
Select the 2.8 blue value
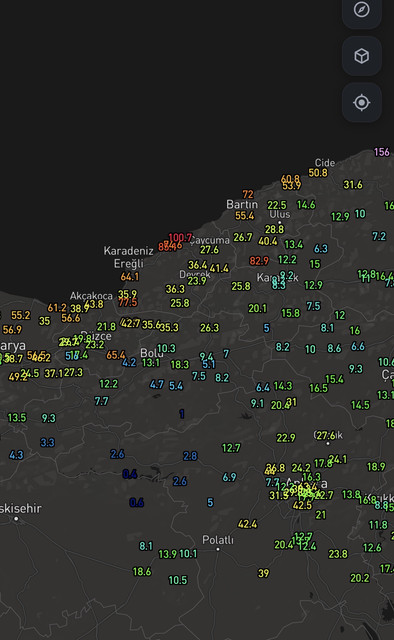(190, 456)
